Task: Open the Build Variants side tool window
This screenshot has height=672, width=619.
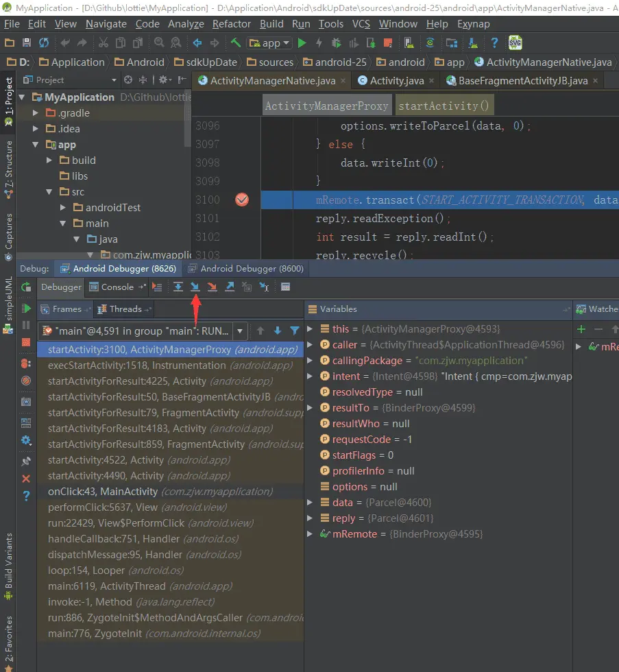Action: point(8,566)
